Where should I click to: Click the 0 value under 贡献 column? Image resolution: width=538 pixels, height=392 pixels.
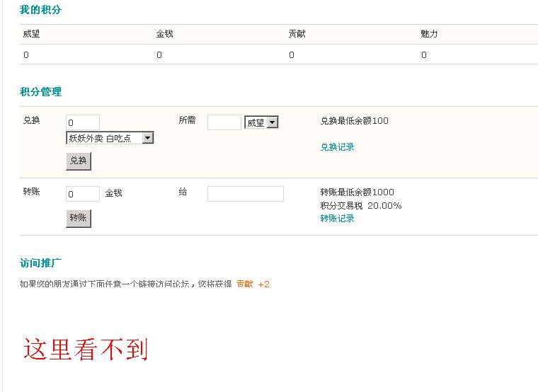[292, 55]
